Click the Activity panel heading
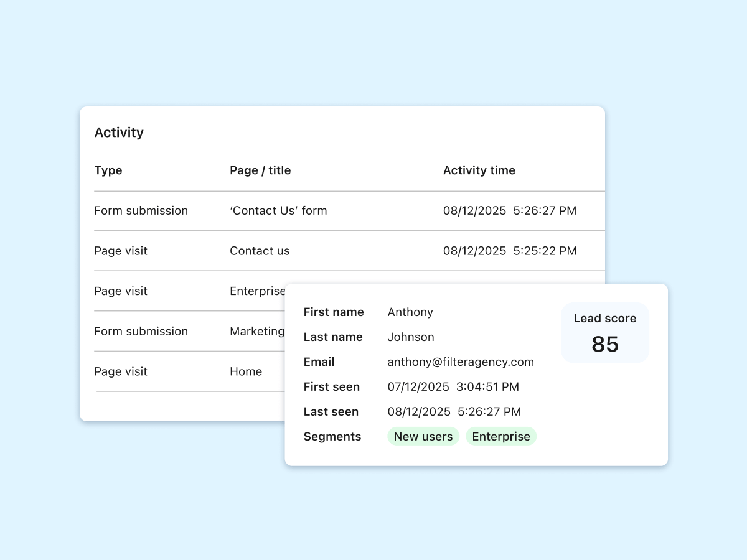The width and height of the screenshot is (747, 560). (x=119, y=133)
